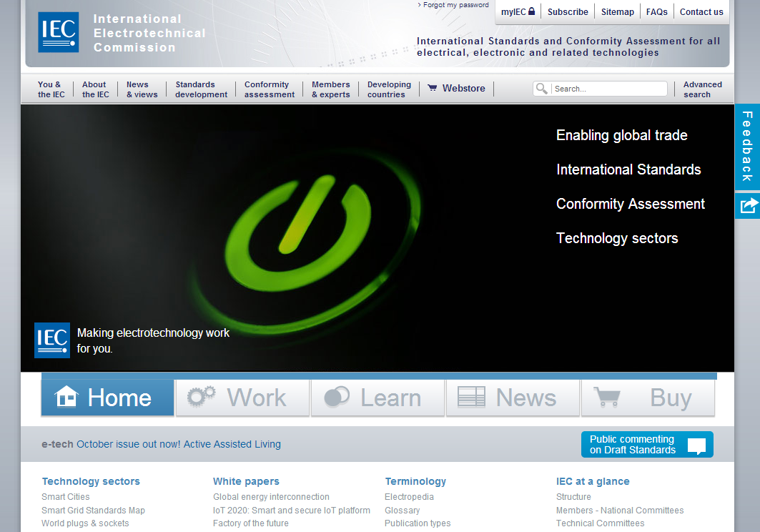Click Subscribe in the top bar
This screenshot has width=760, height=532.
tap(568, 11)
